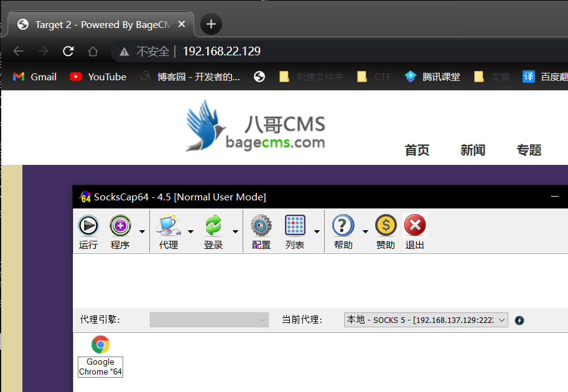Click the 八哥CMS bagecms.com logo
This screenshot has height=392, width=568.
(256, 126)
